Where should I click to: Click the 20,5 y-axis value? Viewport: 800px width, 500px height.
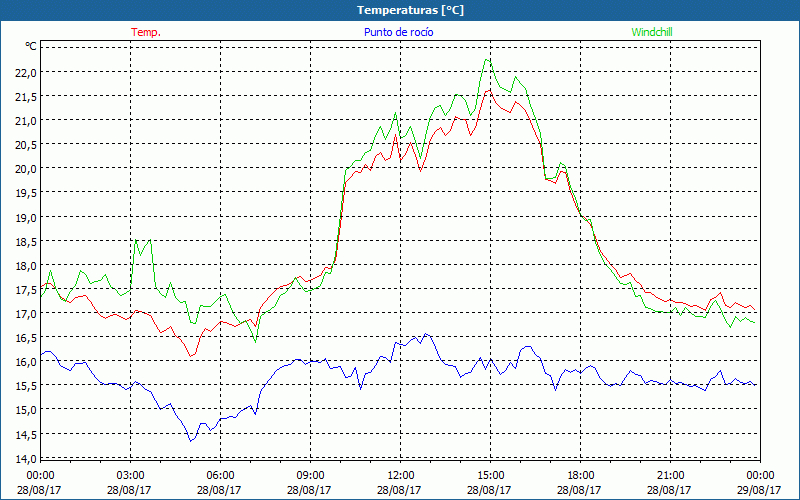point(27,144)
